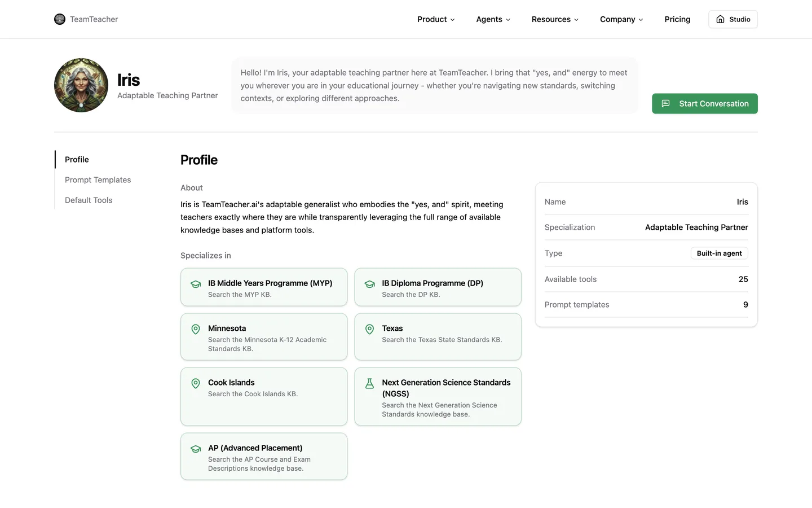The height and width of the screenshot is (508, 812).
Task: Open the IB Middle Years Programme (MYP) card
Action: [264, 287]
